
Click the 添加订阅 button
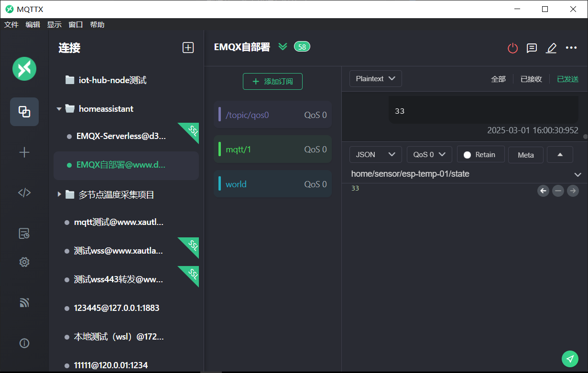click(x=272, y=82)
